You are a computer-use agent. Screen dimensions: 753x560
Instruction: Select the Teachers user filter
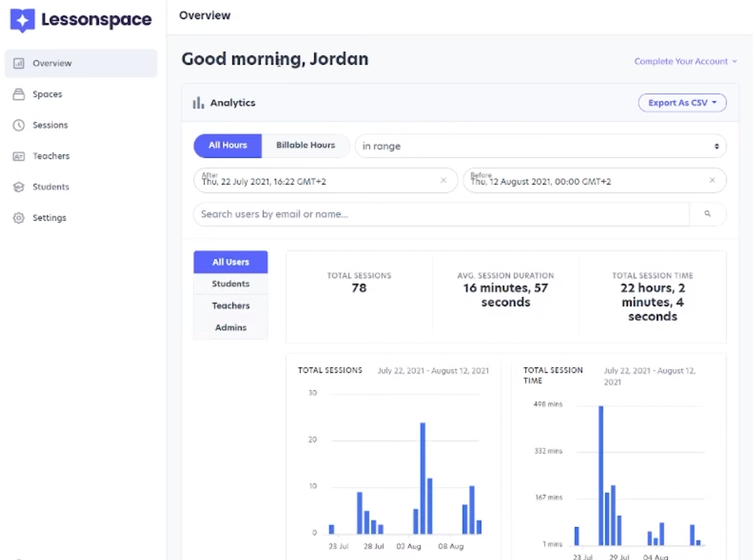230,306
